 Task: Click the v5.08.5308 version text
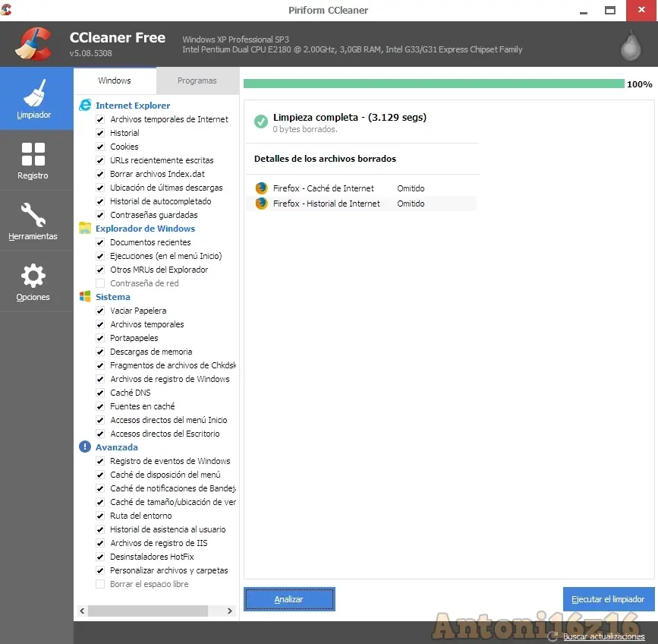[90, 53]
